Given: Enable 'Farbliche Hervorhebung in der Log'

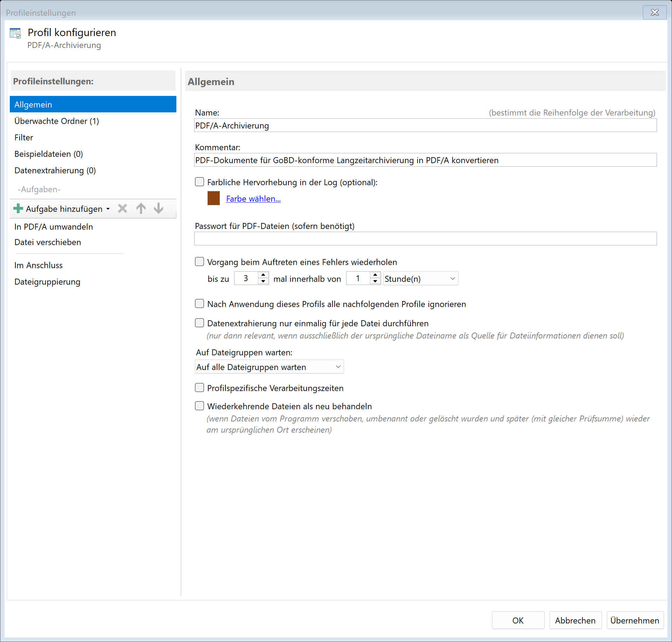Looking at the screenshot, I should coord(199,182).
